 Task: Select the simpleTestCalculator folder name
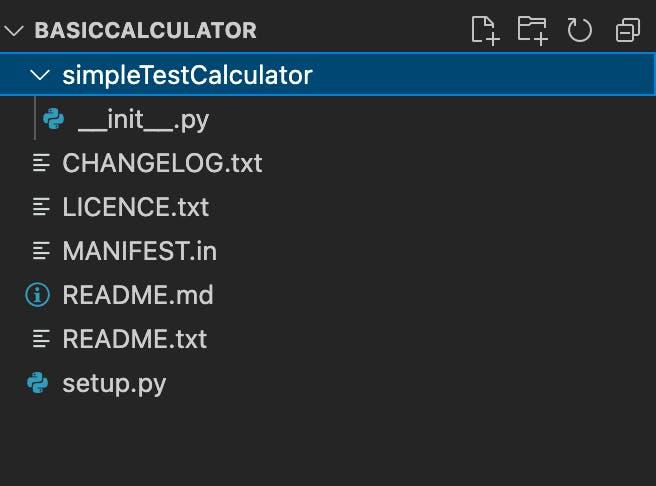pos(187,75)
